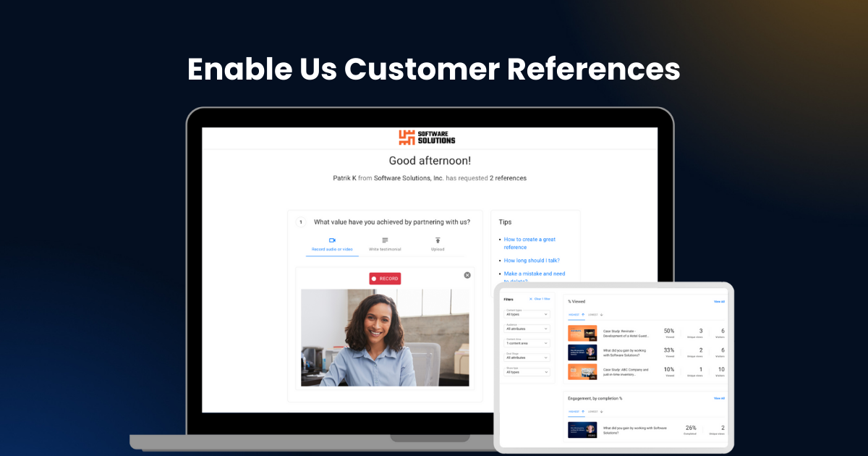The image size is (868, 456).
Task: Expand the Audience attributes dropdown
Action: (x=527, y=329)
